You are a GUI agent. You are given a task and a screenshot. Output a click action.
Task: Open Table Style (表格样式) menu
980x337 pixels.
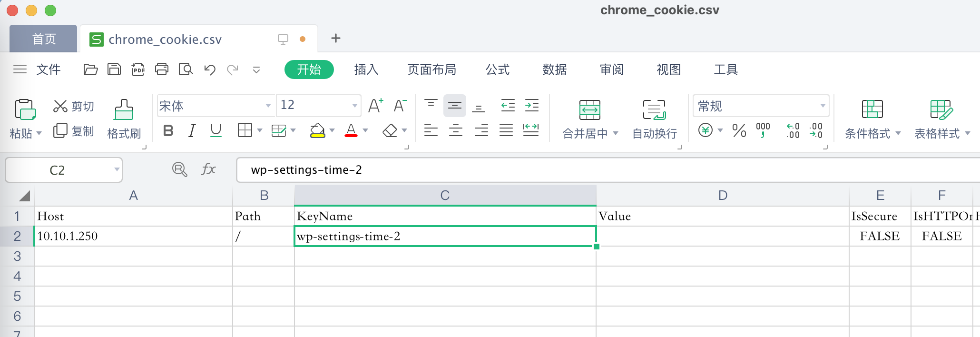click(x=942, y=119)
